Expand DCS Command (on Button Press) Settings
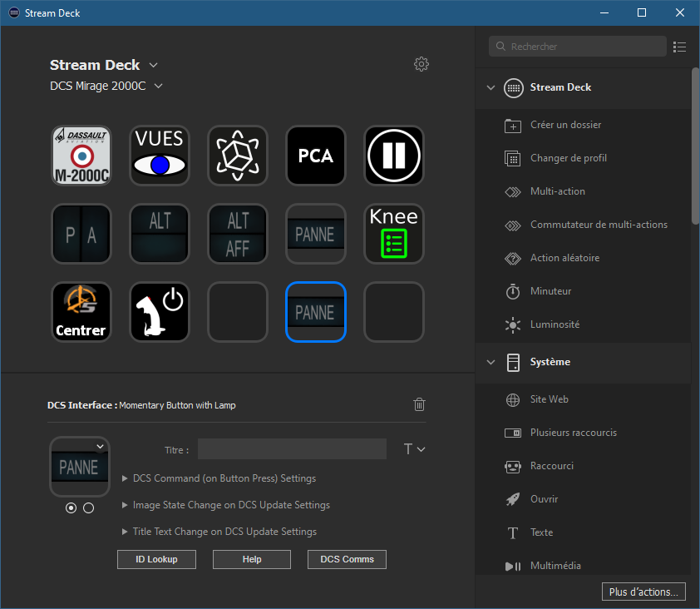 click(x=219, y=478)
